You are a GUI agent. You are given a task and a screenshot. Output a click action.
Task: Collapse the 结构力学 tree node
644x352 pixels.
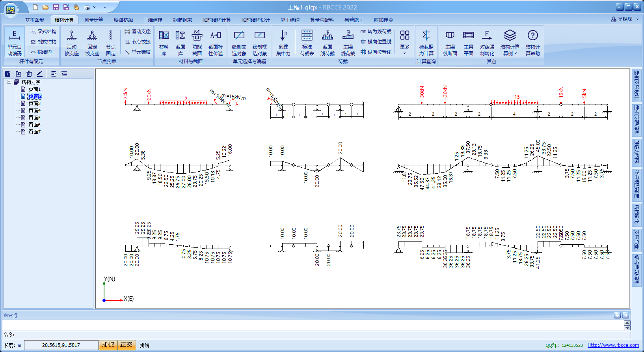(9, 82)
